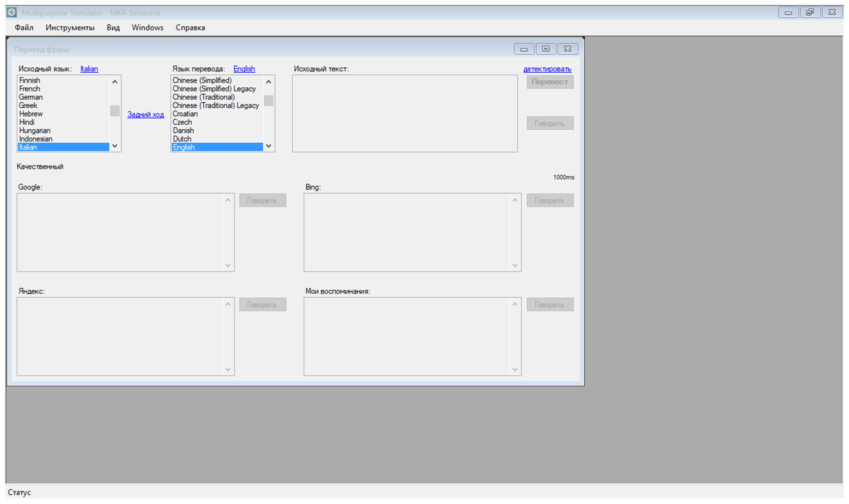Select French in source language list
The height and width of the screenshot is (504, 849).
[64, 89]
